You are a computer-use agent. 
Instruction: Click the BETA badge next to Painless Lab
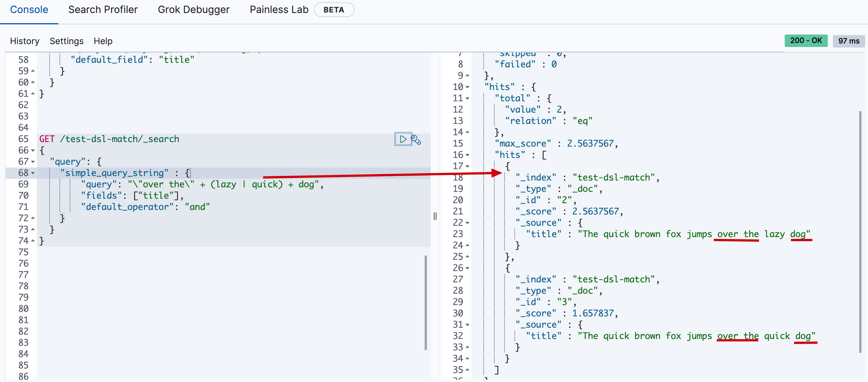tap(334, 10)
